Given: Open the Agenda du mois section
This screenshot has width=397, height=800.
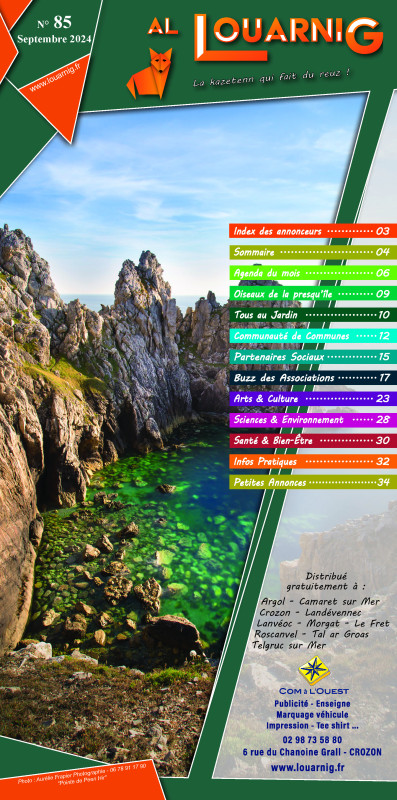Looking at the screenshot, I should click(x=313, y=273).
